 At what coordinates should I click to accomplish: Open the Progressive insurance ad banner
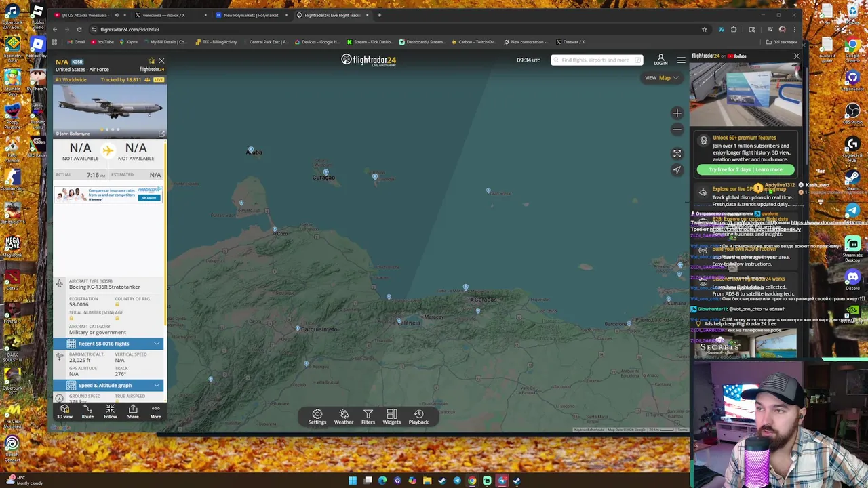[x=108, y=195]
